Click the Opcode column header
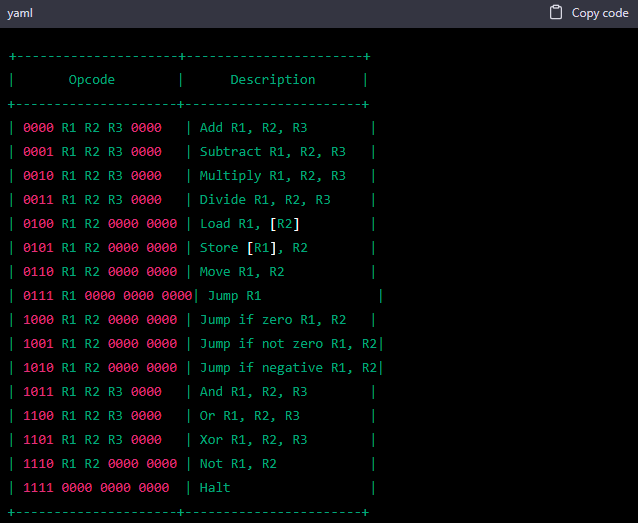Screen dimensions: 638x523 pos(92,80)
